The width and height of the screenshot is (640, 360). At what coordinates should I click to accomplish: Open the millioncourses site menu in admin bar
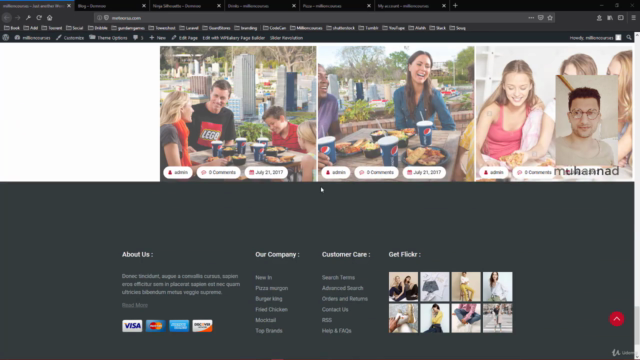pos(32,38)
